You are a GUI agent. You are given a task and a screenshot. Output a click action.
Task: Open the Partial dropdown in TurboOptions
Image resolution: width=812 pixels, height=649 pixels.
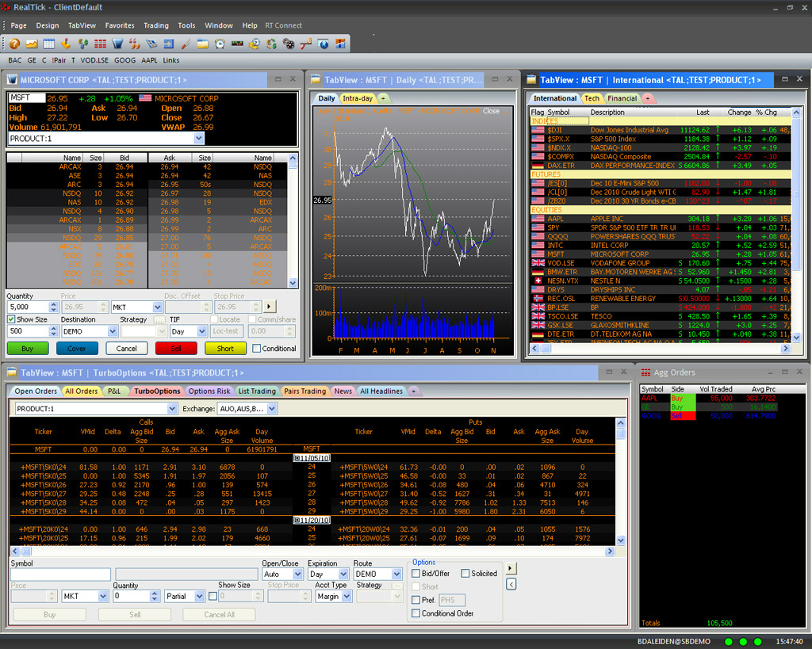coord(199,596)
